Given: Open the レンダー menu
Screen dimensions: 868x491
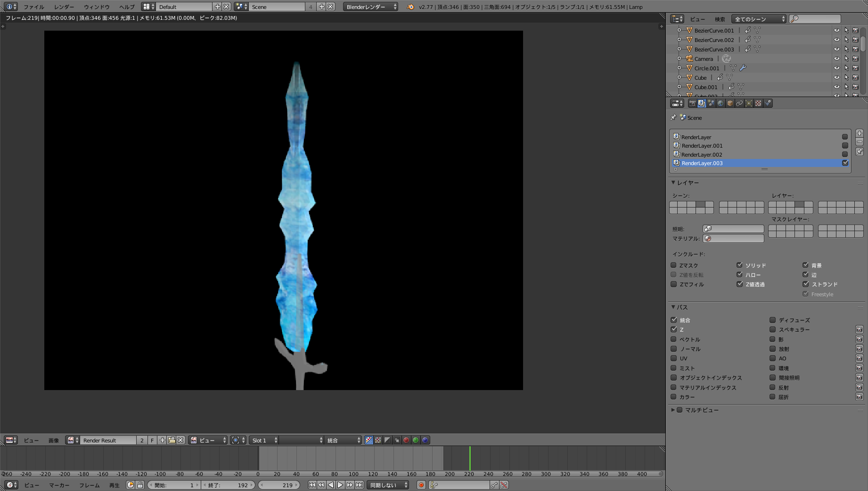Looking at the screenshot, I should [x=64, y=7].
